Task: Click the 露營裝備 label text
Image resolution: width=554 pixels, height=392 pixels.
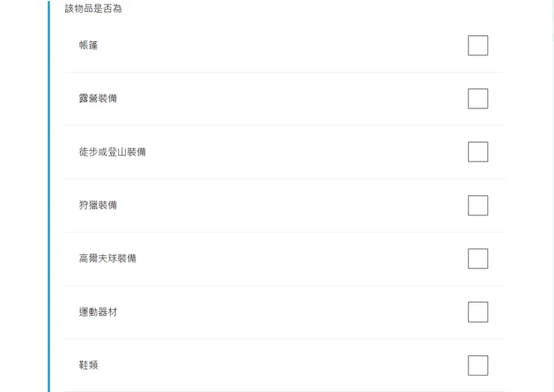Action: (x=98, y=99)
